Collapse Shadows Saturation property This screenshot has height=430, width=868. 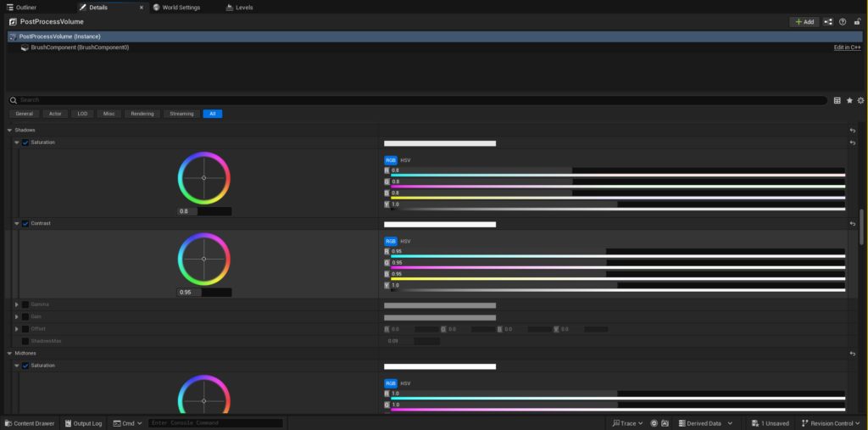tap(17, 142)
